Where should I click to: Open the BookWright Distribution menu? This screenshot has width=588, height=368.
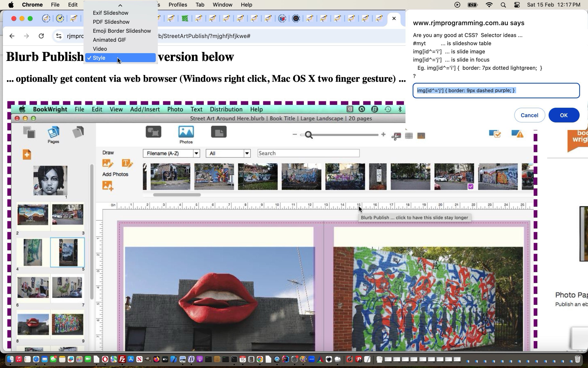pos(226,109)
